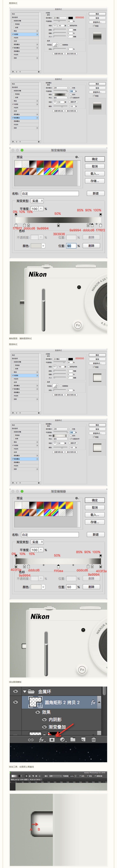This screenshot has width=117, height=868.
Task: Open 渐变类型 实底 dropdown in editor with 位置 90
Action: (37, 201)
